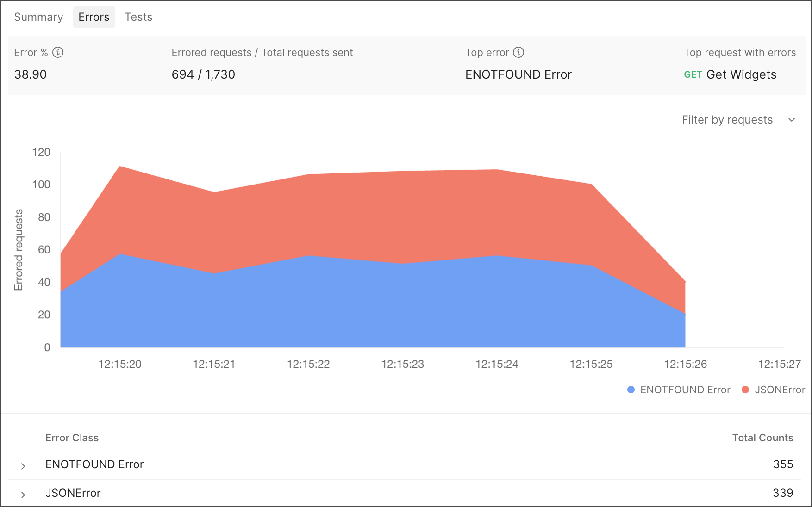Click the GET method badge
The width and height of the screenshot is (812, 507).
coord(692,74)
